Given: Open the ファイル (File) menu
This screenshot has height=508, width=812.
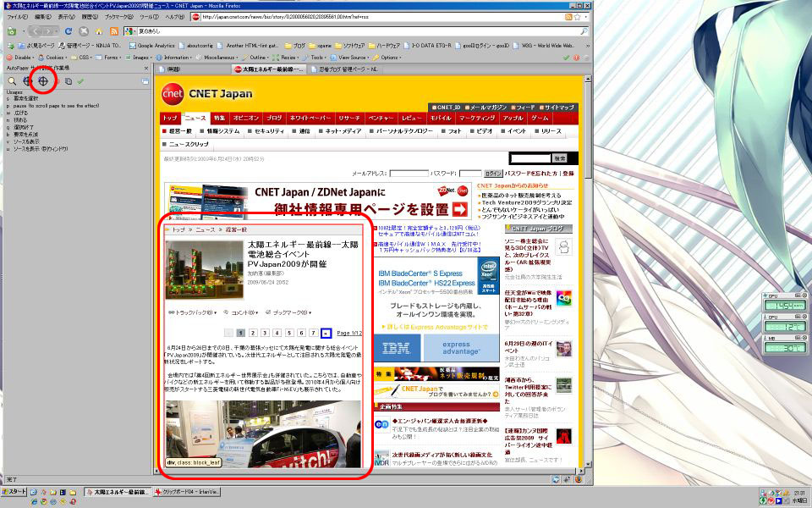Looking at the screenshot, I should (x=17, y=17).
